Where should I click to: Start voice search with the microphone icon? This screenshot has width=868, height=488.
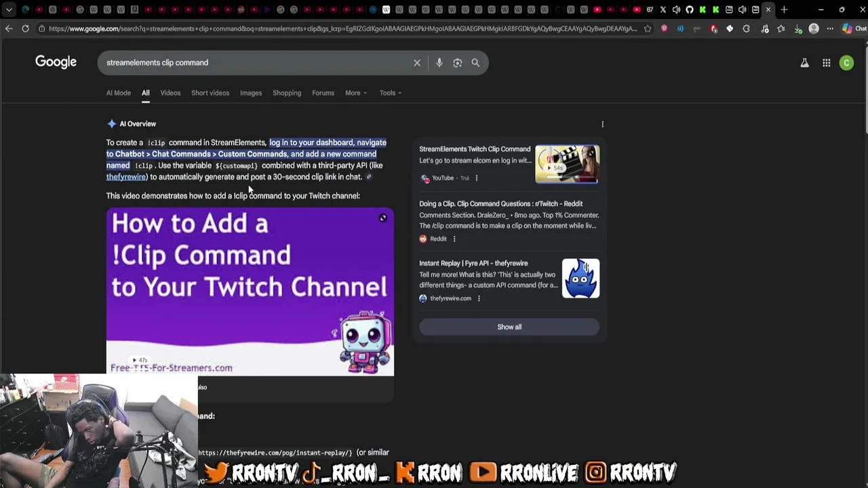pos(439,63)
